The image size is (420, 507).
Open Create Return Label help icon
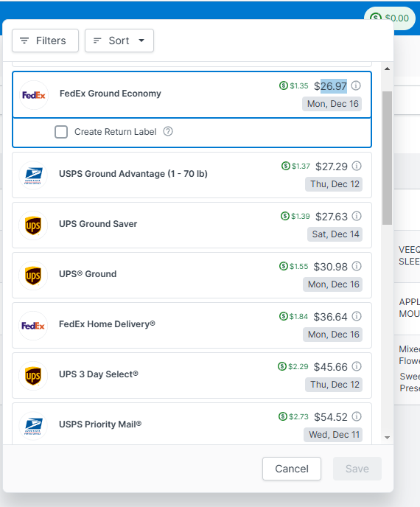(168, 131)
